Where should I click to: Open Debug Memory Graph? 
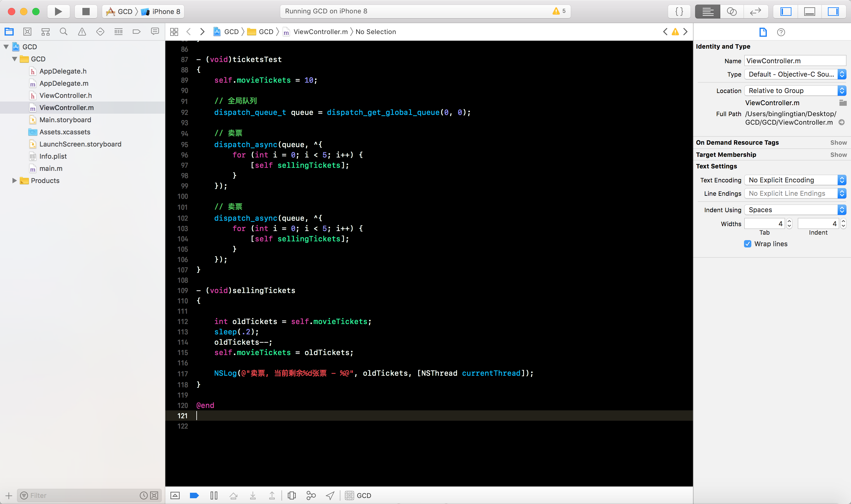pyautogui.click(x=311, y=495)
